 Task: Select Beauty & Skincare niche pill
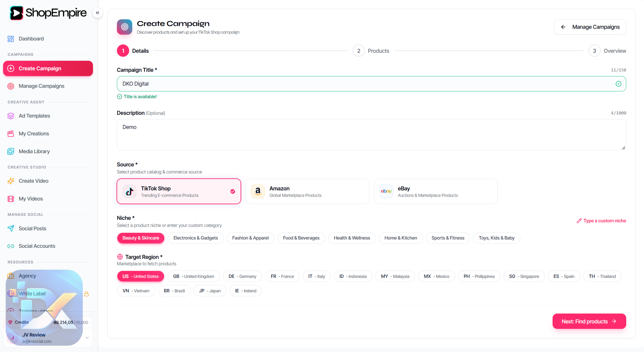click(141, 238)
